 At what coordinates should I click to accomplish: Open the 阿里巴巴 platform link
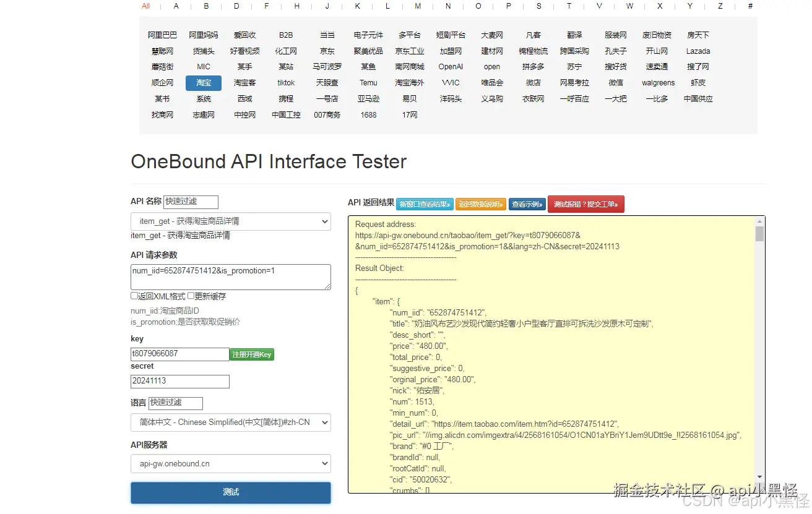162,35
